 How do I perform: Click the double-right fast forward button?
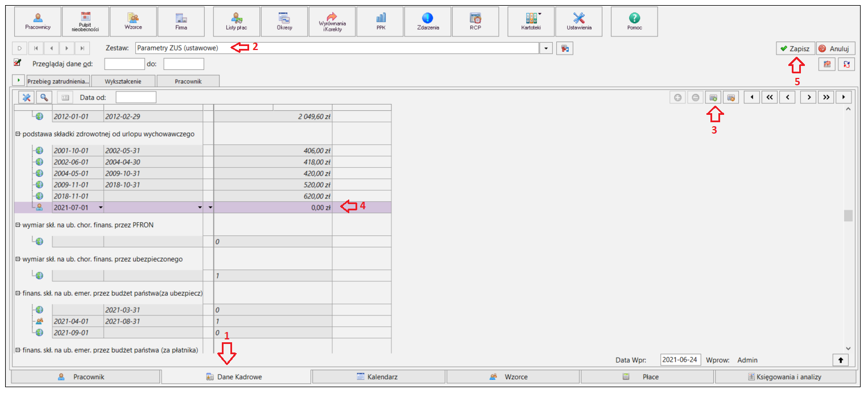click(x=826, y=97)
